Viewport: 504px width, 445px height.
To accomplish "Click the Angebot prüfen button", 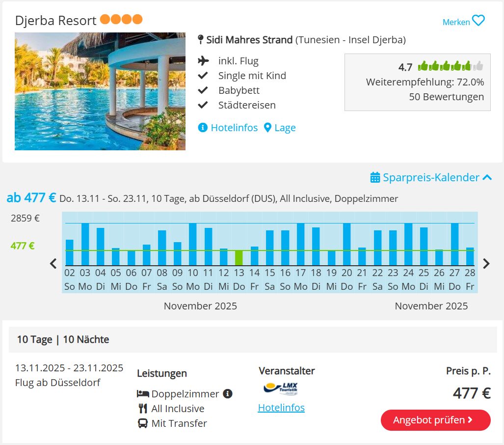I will (x=435, y=420).
